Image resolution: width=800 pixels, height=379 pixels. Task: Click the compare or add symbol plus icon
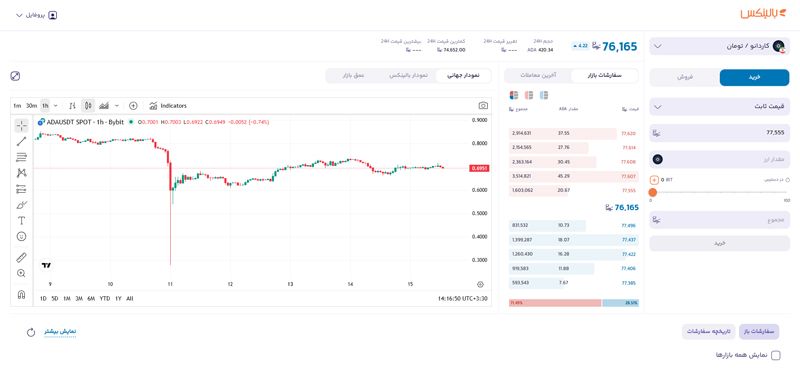pos(133,106)
